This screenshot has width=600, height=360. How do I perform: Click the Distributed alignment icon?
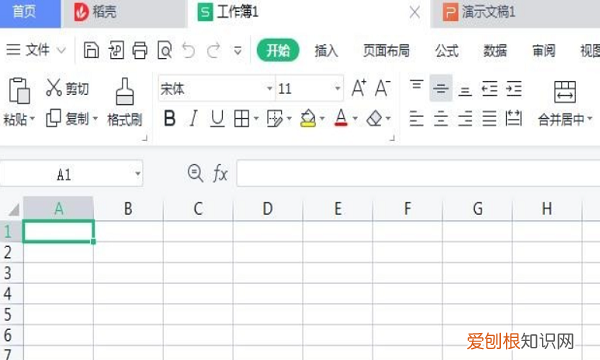pos(514,118)
